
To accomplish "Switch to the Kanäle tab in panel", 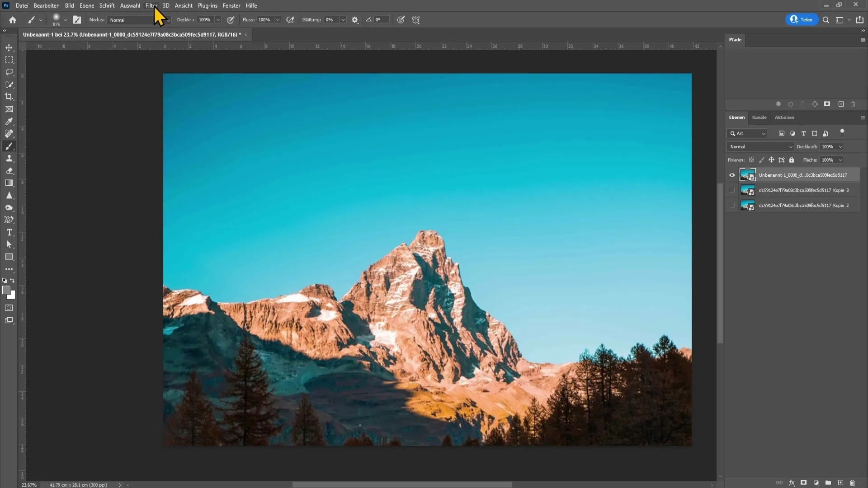I will click(760, 117).
